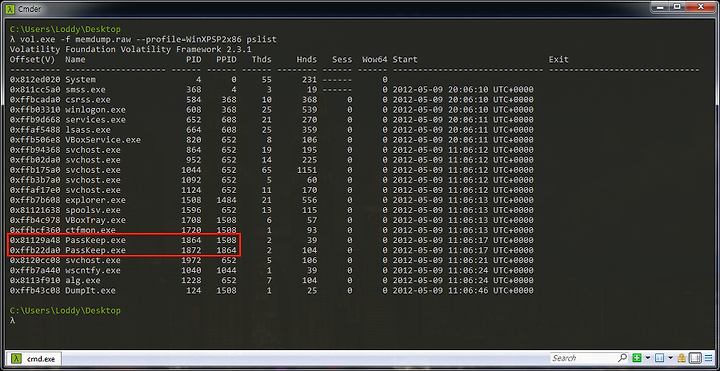Close the Cmder window
720x371 pixels.
click(x=700, y=6)
